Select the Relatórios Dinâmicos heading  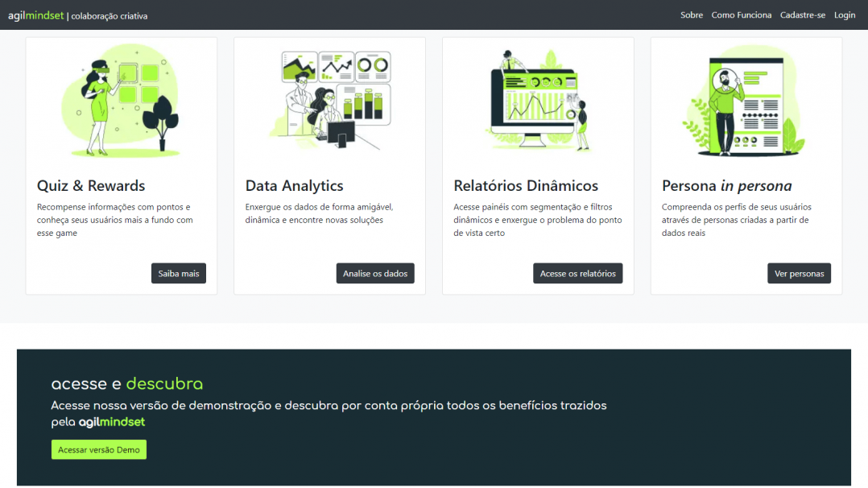(526, 185)
